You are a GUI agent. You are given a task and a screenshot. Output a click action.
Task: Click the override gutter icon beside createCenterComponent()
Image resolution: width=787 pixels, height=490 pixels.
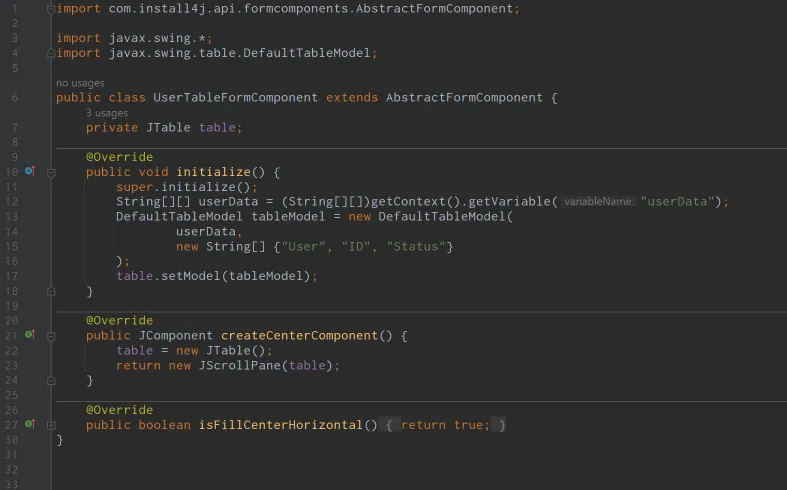coord(30,335)
